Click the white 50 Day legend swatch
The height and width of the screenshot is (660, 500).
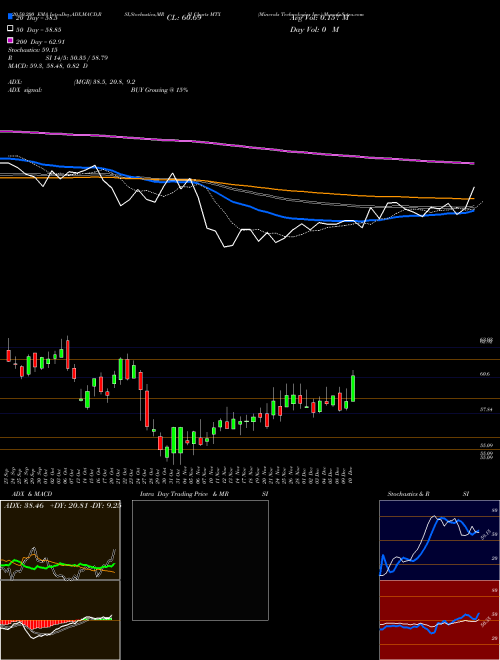[x=11, y=29]
